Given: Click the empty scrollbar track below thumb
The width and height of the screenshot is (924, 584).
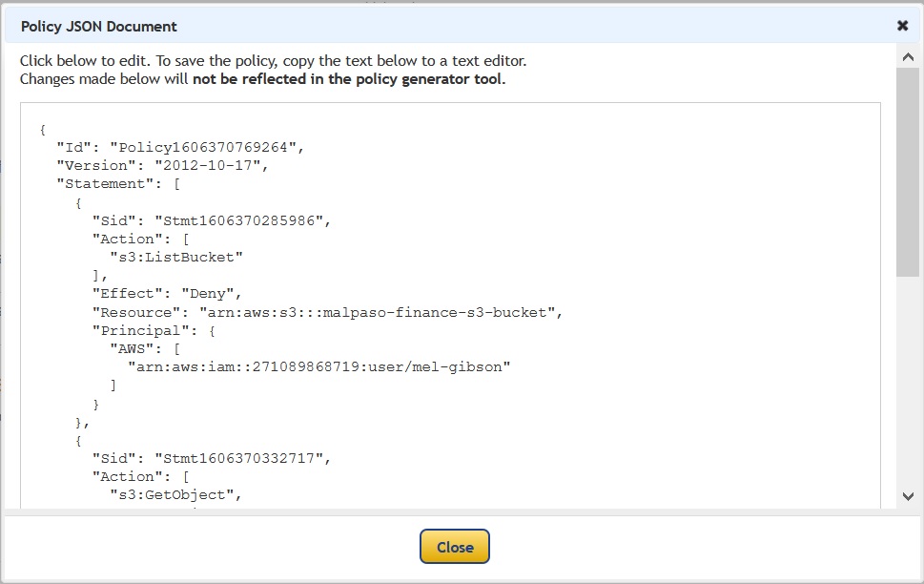Looking at the screenshot, I should tap(908, 382).
